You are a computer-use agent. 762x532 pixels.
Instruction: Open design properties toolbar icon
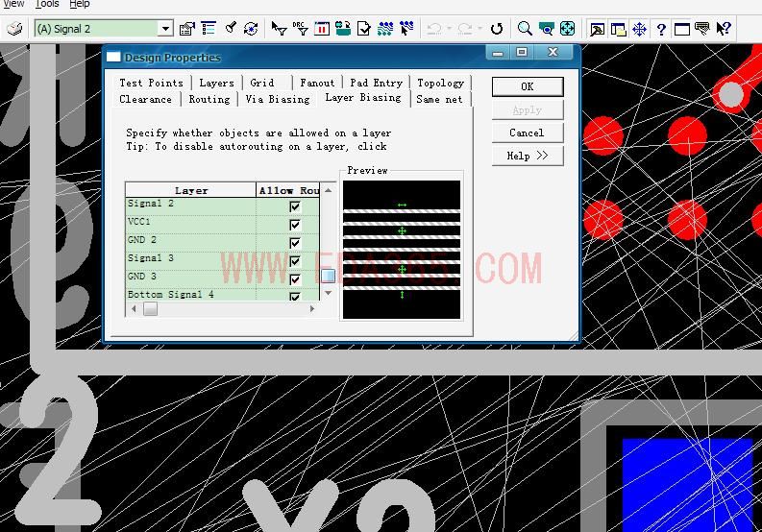(186, 29)
